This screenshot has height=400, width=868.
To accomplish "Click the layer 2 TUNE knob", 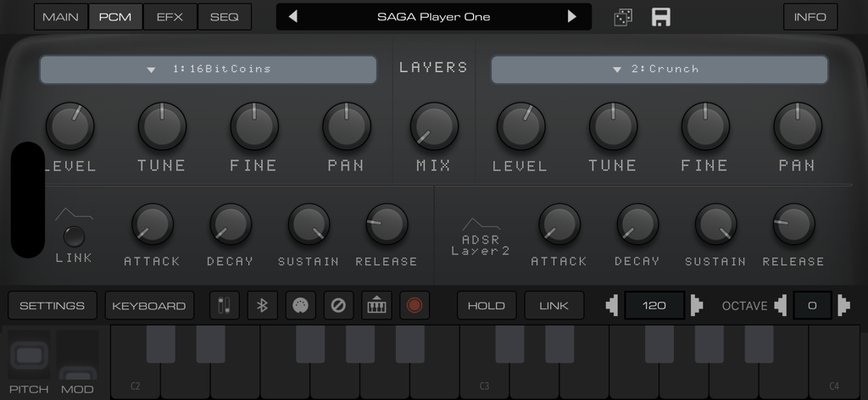I will coord(614,126).
